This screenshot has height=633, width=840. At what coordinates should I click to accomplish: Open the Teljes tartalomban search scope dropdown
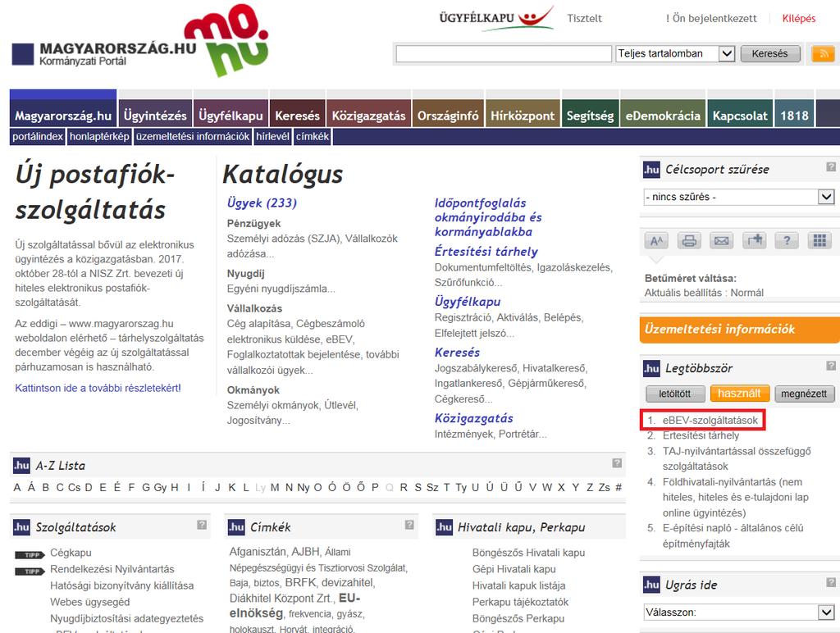675,53
